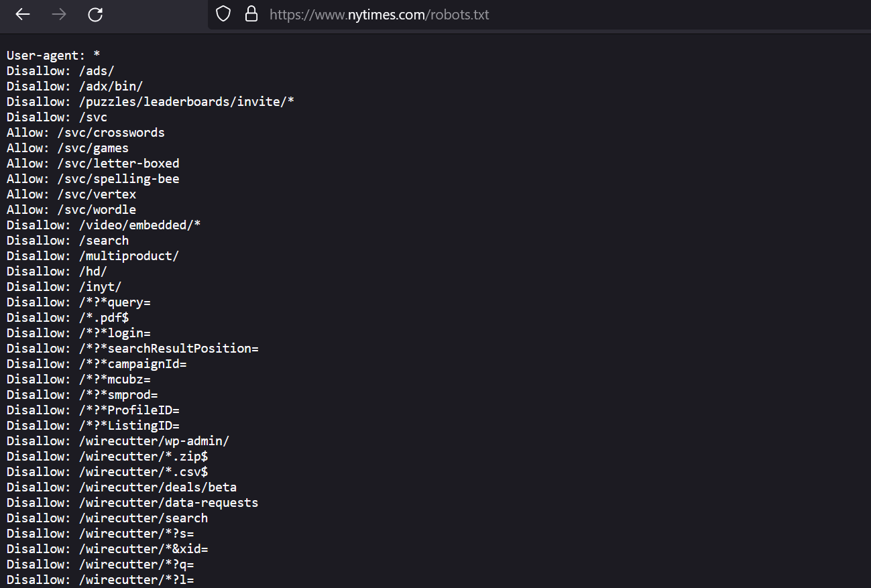Select 'Disallow: /*?*query=' line
The width and height of the screenshot is (871, 588).
tap(78, 302)
